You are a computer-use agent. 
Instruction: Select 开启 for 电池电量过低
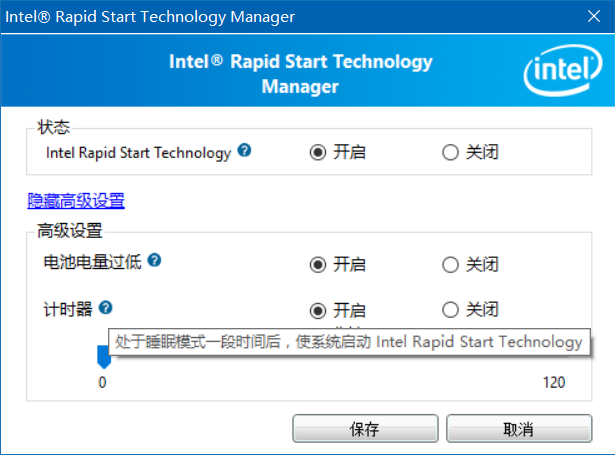(318, 265)
